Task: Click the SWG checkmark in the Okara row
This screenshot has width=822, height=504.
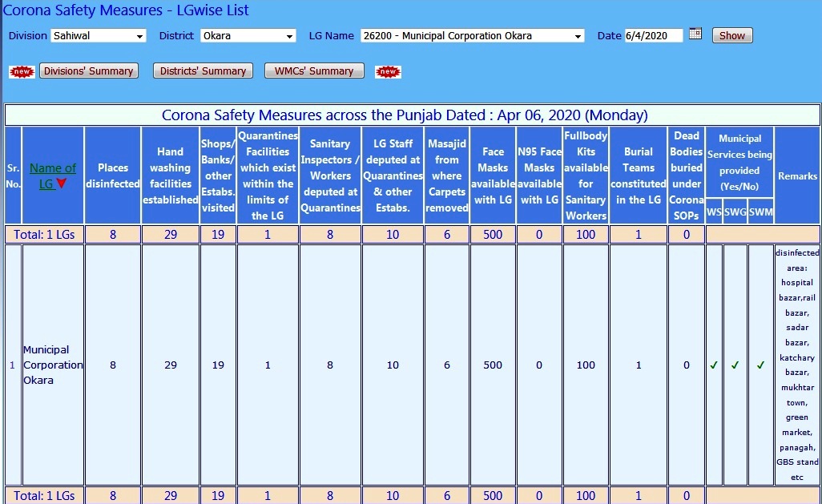Action: pos(735,365)
